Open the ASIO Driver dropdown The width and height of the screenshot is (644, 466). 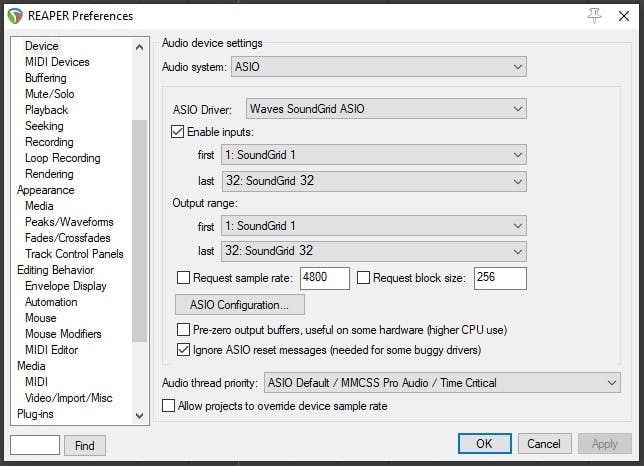click(x=386, y=109)
